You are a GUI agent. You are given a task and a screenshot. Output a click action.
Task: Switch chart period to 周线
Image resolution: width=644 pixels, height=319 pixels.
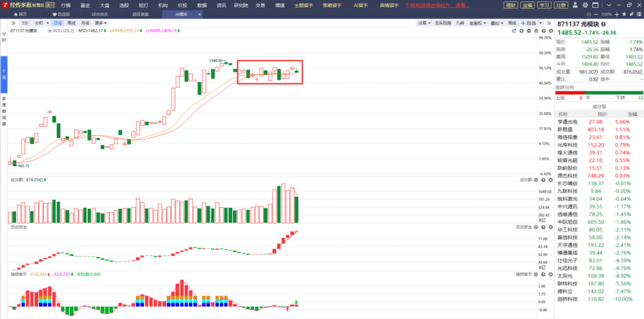tap(71, 23)
